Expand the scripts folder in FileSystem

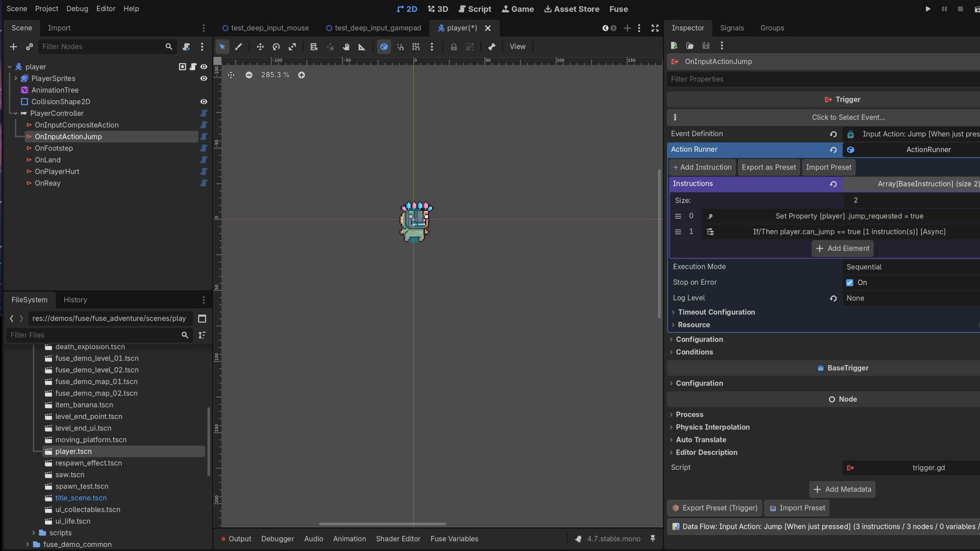[34, 533]
